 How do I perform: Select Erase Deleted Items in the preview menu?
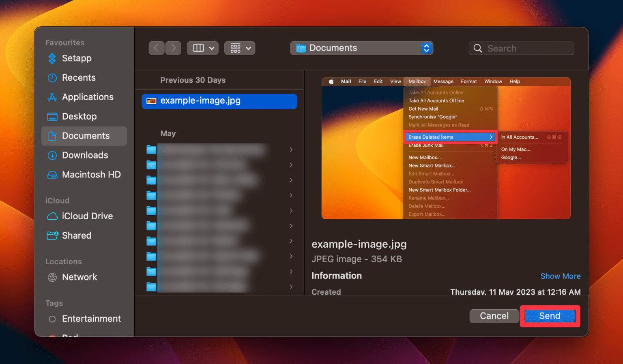click(431, 137)
